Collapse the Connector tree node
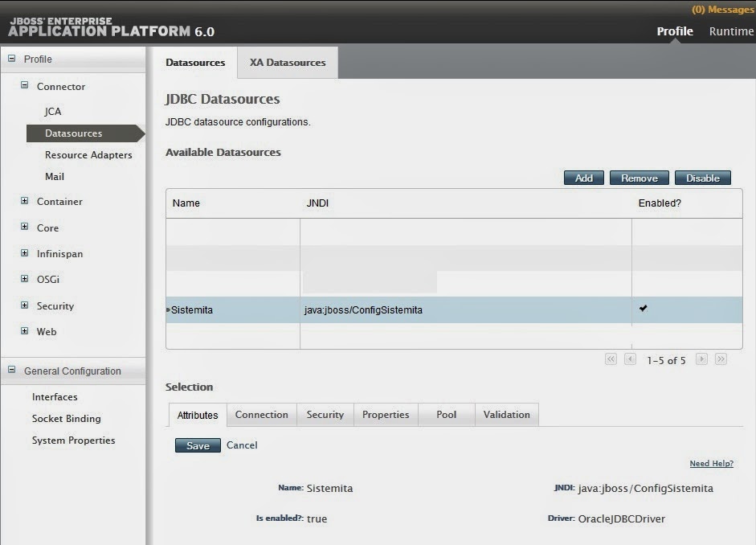Viewport: 756px width, 545px height. (x=25, y=85)
